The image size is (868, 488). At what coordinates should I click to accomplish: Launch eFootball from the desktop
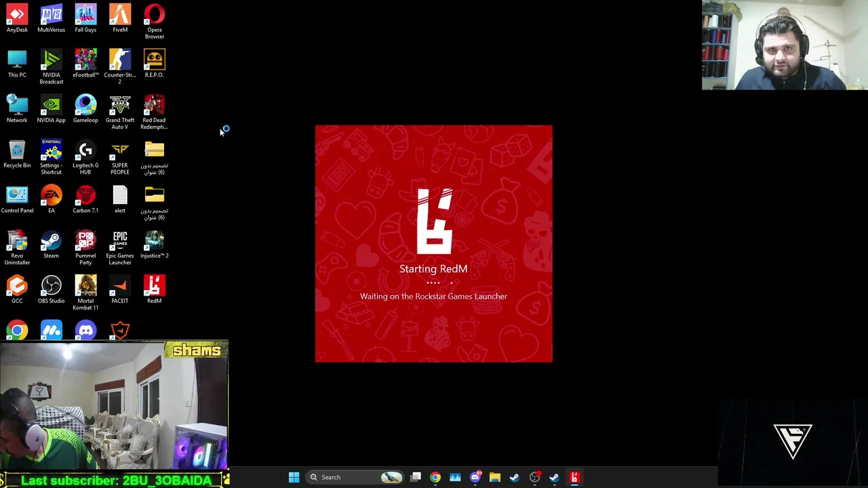pos(85,64)
